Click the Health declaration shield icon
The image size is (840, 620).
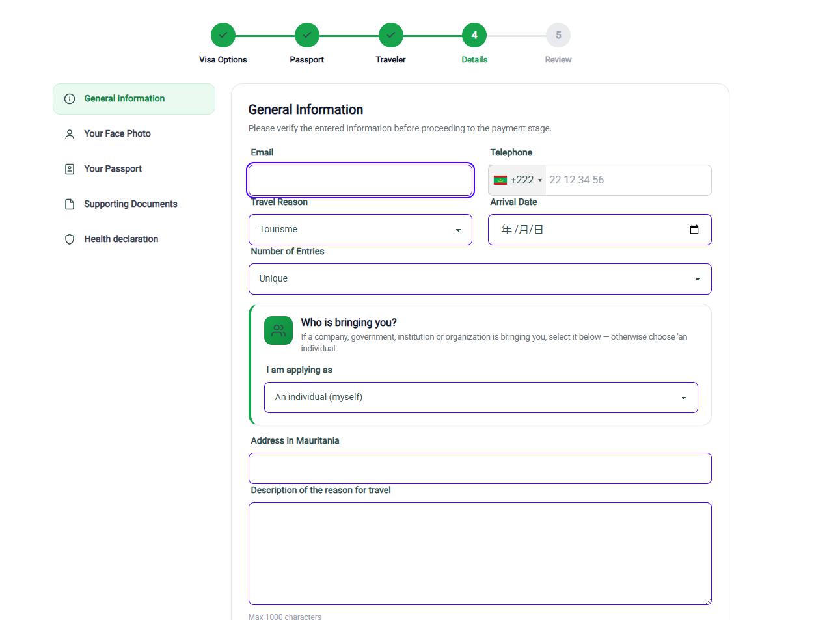(x=70, y=239)
